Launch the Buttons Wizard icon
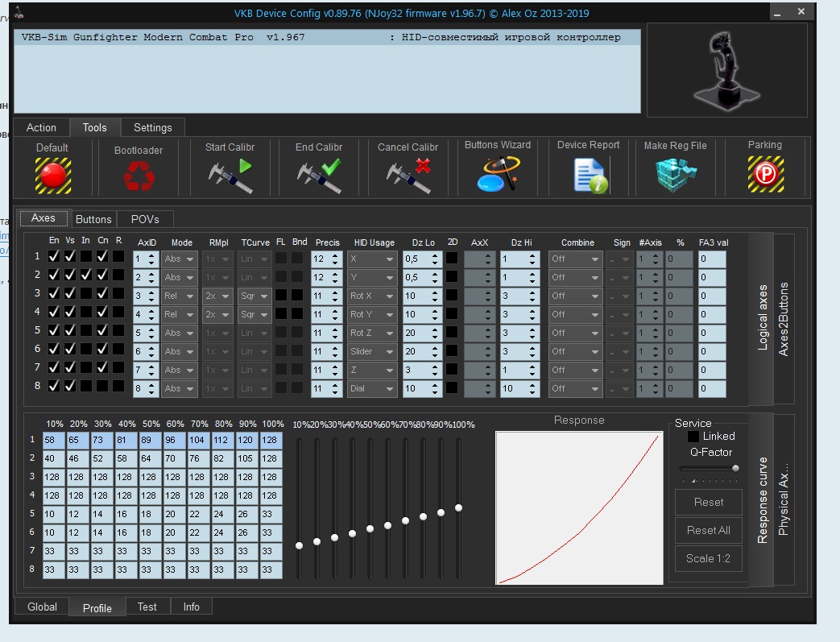840x642 pixels. point(499,174)
